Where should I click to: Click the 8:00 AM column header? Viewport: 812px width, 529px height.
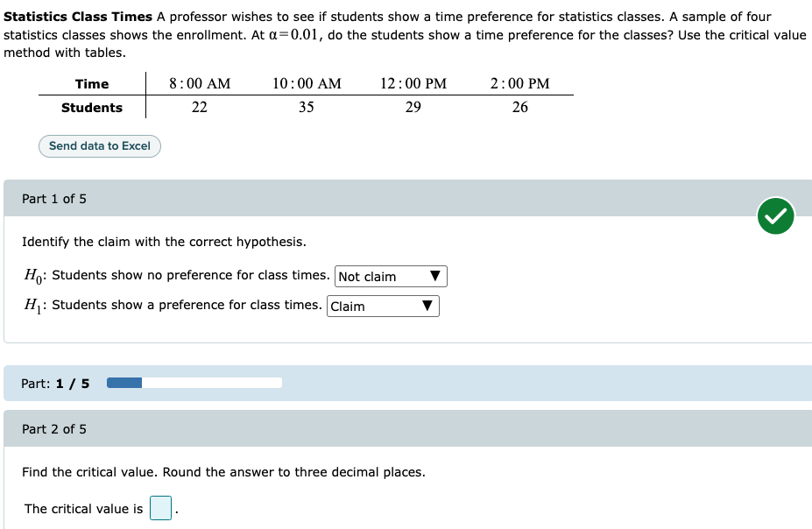[x=200, y=83]
